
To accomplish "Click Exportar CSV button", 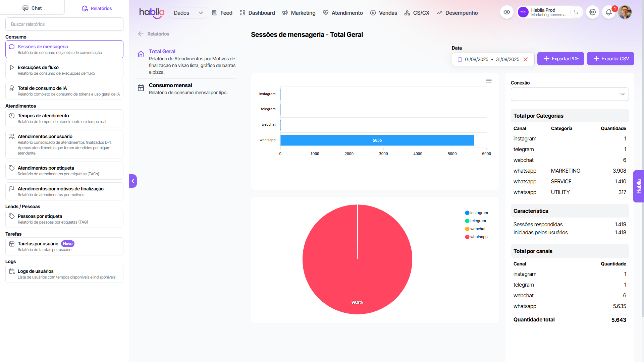I will [x=610, y=59].
